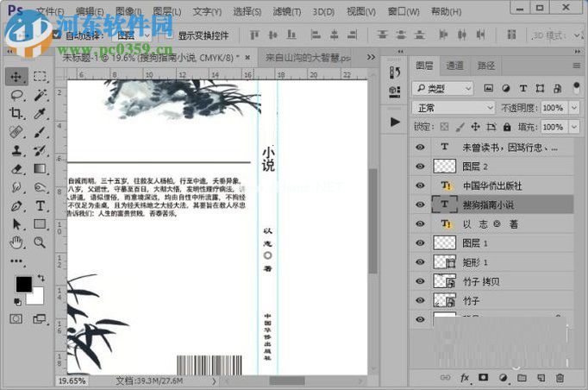Open the 滤镜(T) menu
This screenshot has width=588, height=390.
click(x=287, y=11)
